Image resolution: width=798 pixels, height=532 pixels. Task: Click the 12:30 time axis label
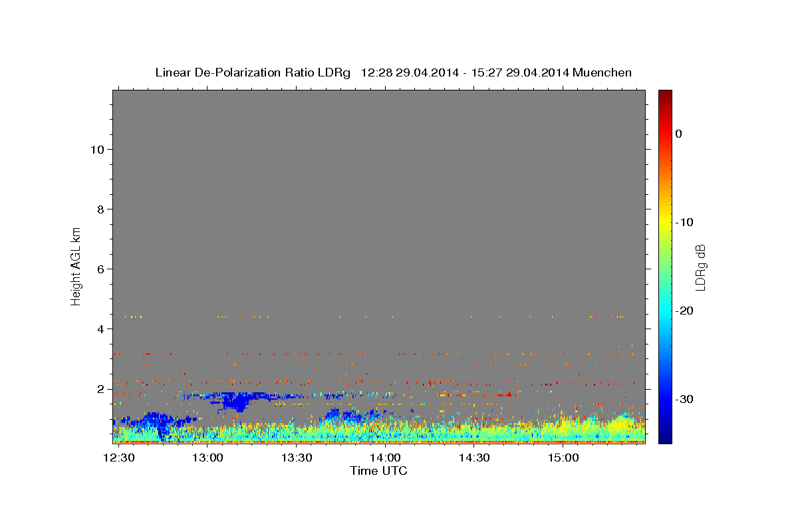point(120,458)
